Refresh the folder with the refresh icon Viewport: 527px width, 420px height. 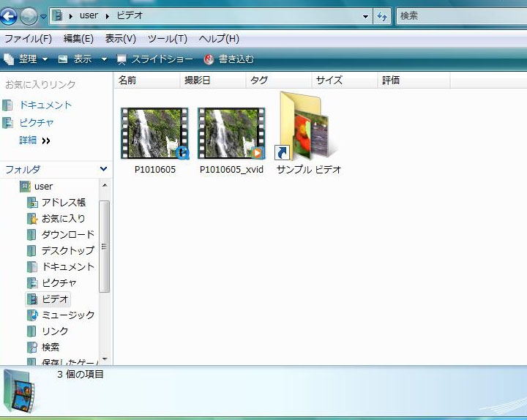(382, 16)
